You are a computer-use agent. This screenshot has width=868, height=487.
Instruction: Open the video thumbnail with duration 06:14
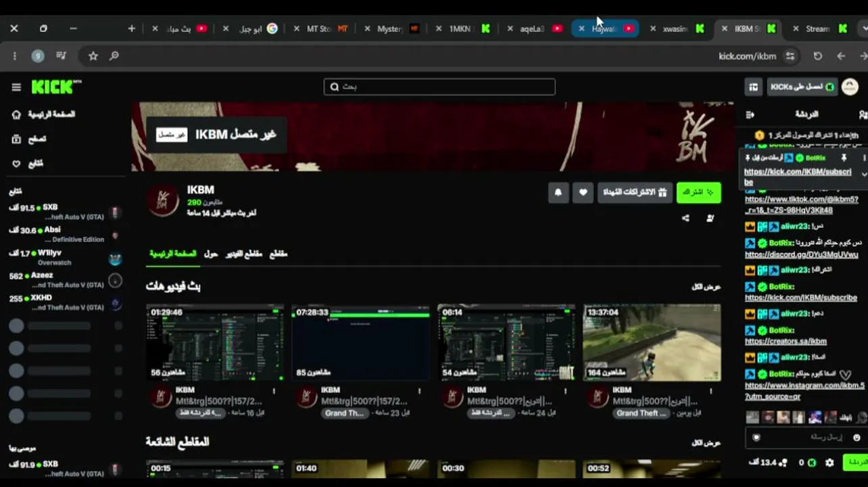tap(506, 343)
